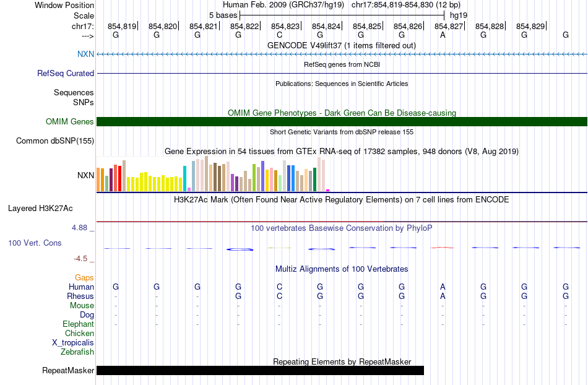
Task: Select the Dog species label
Action: (x=87, y=315)
